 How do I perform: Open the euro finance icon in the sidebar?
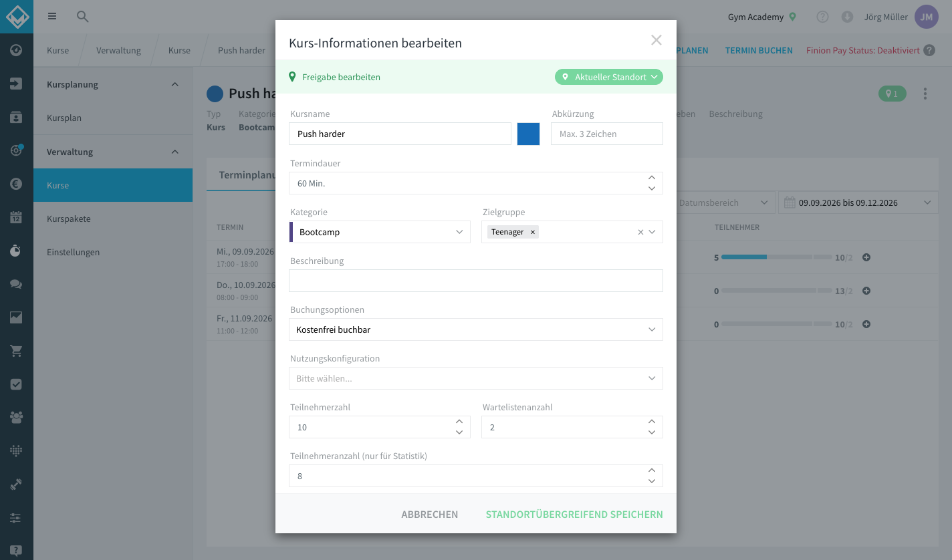tap(17, 184)
